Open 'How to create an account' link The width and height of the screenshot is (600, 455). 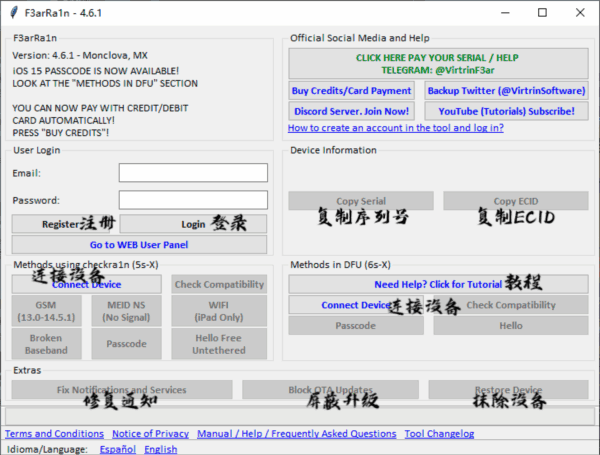[396, 128]
